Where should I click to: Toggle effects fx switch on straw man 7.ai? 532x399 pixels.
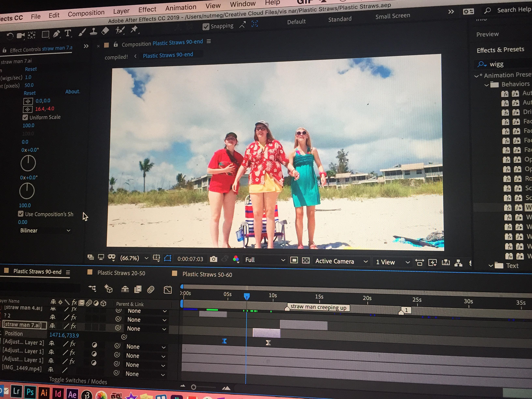tap(73, 326)
